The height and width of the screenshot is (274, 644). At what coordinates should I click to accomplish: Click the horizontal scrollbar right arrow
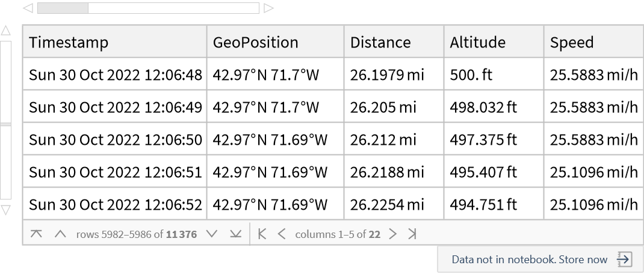pos(269,8)
